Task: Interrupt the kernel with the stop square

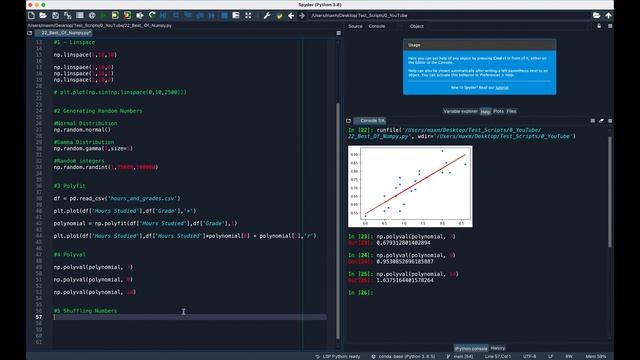Action: 592,121
